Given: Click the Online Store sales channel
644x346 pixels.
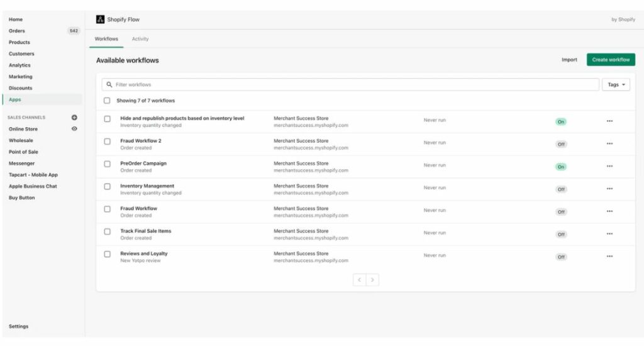Looking at the screenshot, I should 23,129.
